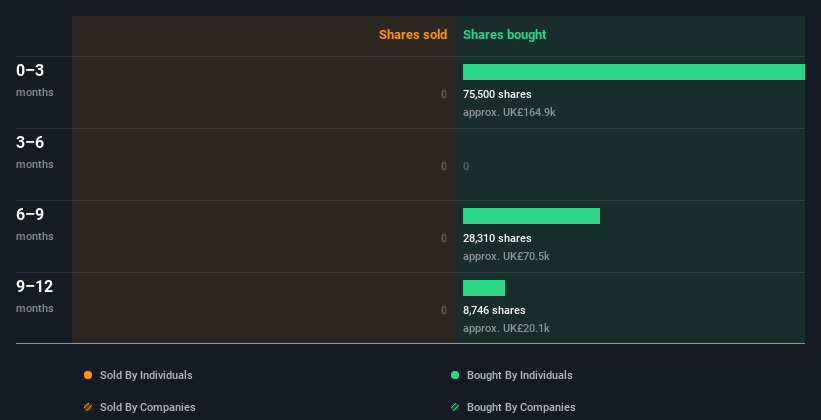Toggle the Bought By Companies legend label
The height and width of the screenshot is (420, 821).
point(521,407)
